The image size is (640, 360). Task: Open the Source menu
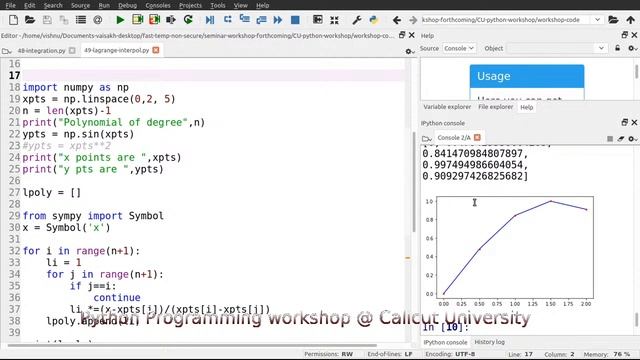(x=80, y=5)
